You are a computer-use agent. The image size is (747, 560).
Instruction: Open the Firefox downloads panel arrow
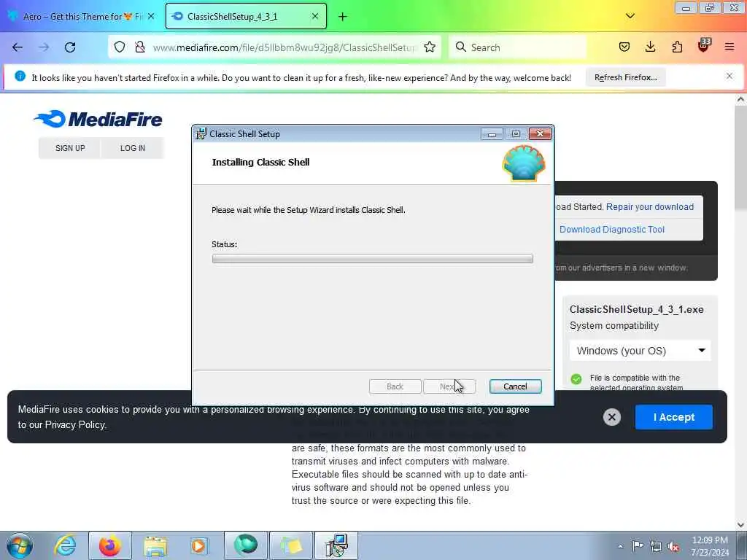650,47
